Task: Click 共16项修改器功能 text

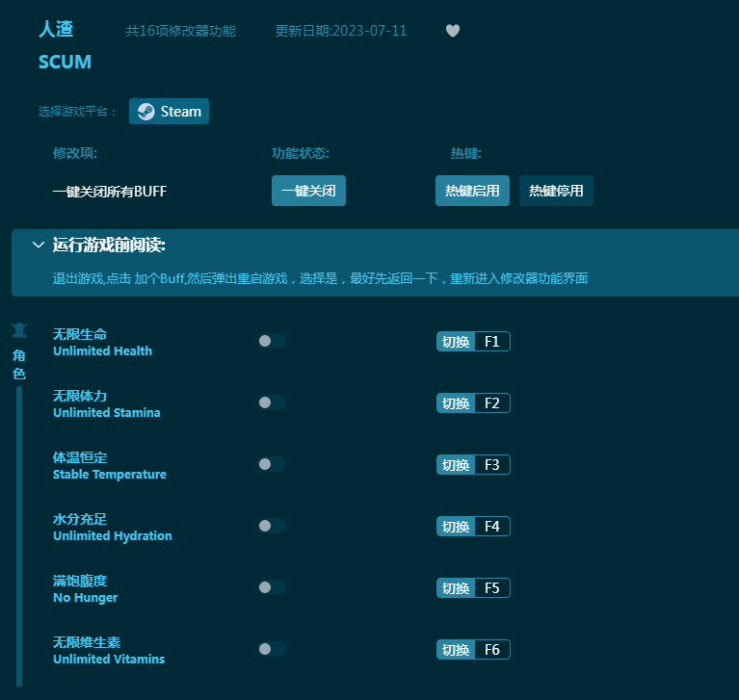Action: (180, 31)
